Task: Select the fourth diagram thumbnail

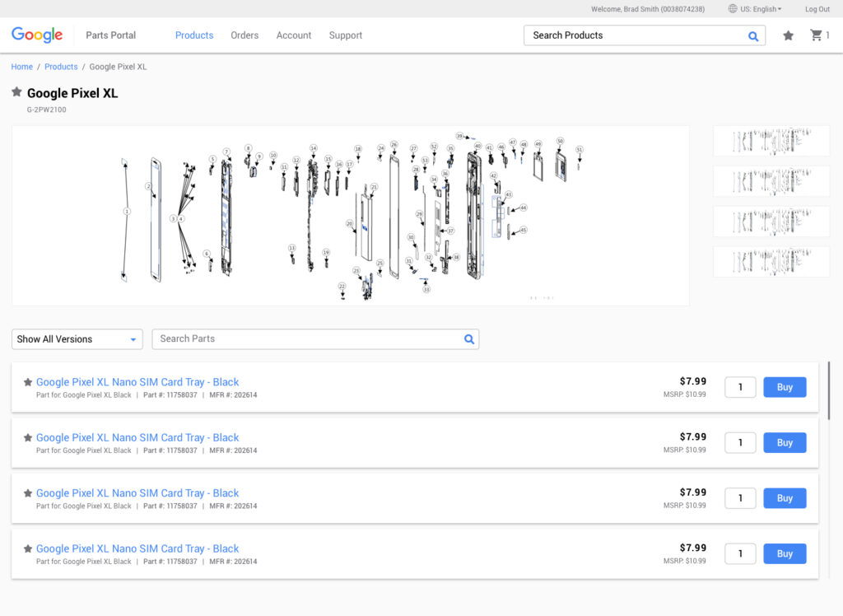Action: point(771,262)
